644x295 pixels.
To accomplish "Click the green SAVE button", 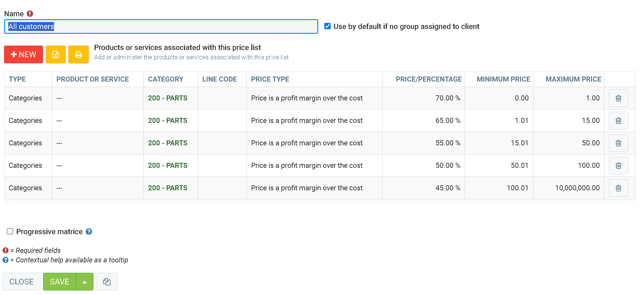I will (60, 281).
